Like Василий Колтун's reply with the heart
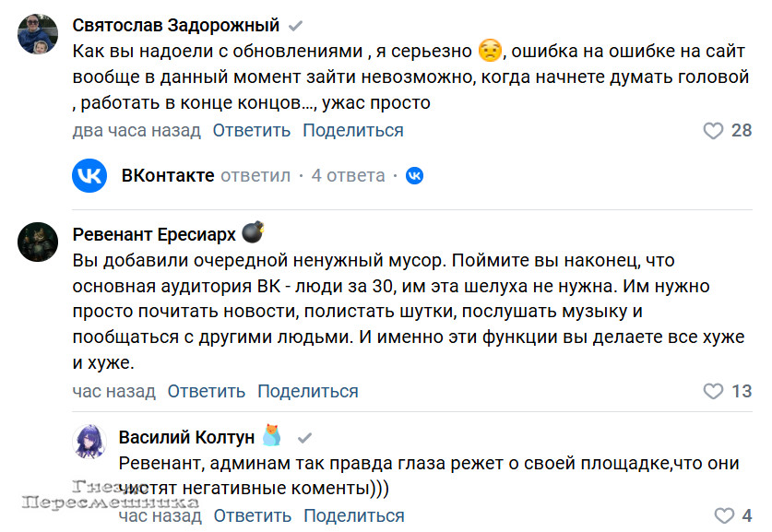This screenshot has width=772, height=532. [725, 515]
